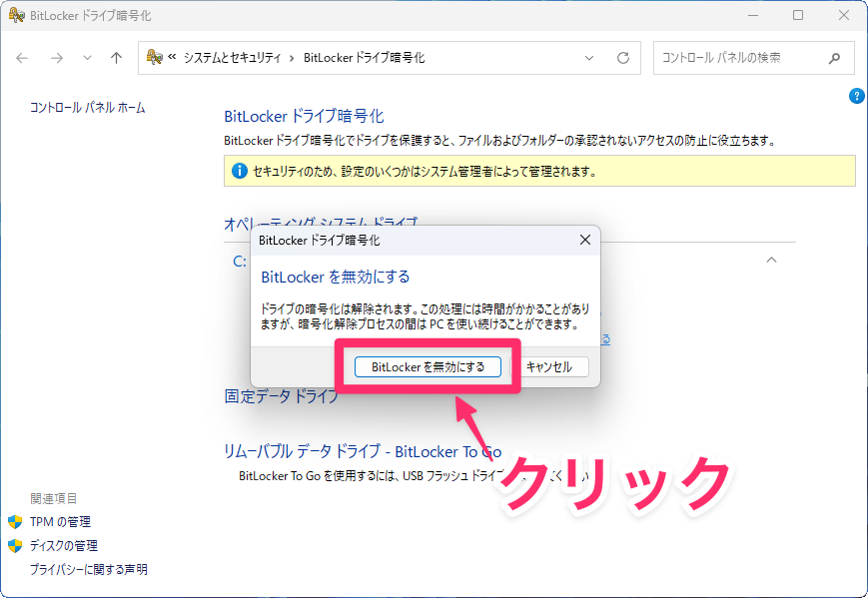The image size is (868, 598).
Task: Open コントロール パネル ホーム link
Action: (88, 107)
